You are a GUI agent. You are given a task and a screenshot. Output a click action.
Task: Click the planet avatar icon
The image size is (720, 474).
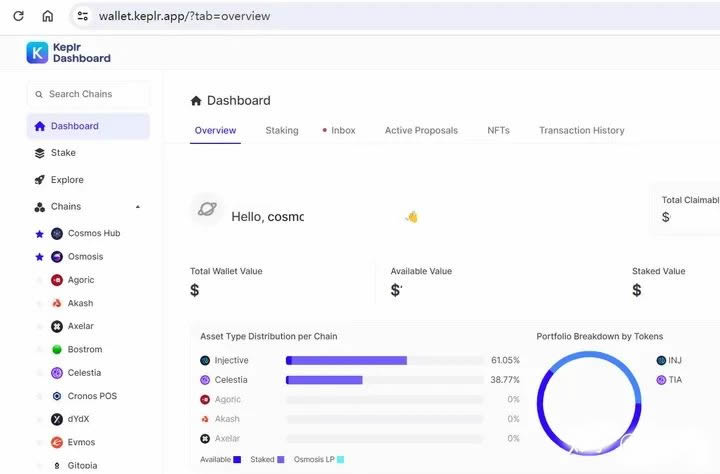coord(207,209)
